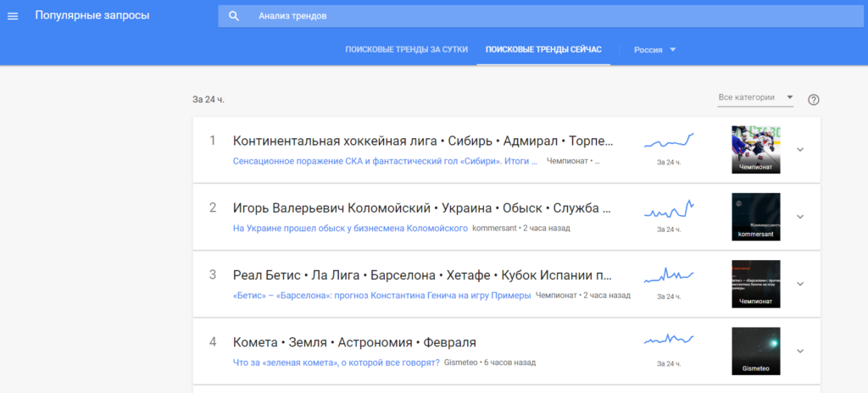Click the sparkline chart for the hockey trend
This screenshot has width=868, height=393.
[x=669, y=141]
